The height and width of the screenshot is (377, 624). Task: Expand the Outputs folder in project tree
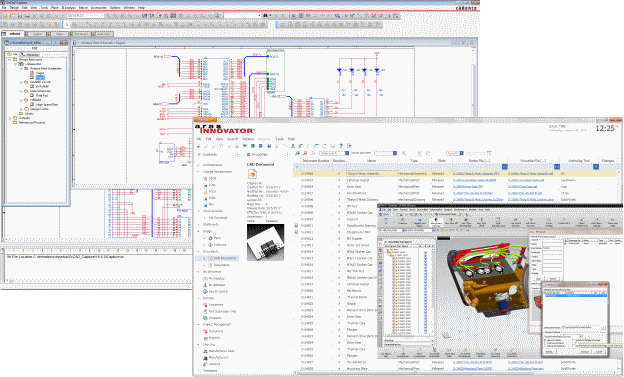click(10, 118)
